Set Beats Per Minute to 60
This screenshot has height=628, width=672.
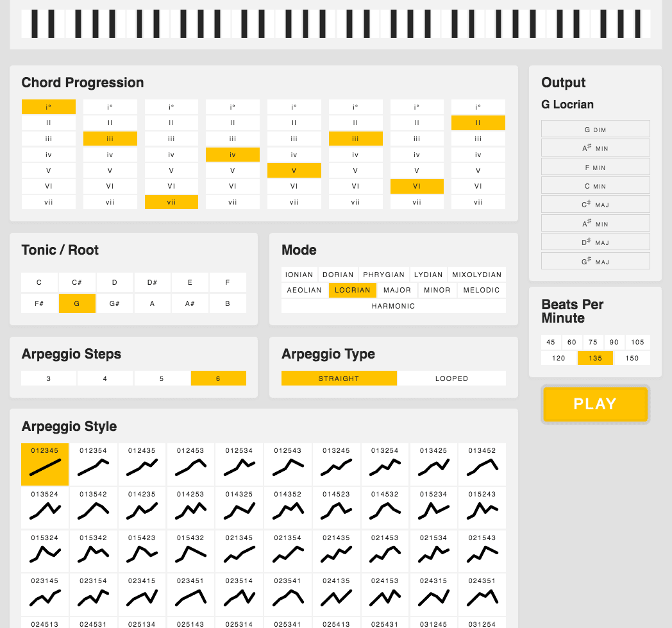click(x=571, y=342)
